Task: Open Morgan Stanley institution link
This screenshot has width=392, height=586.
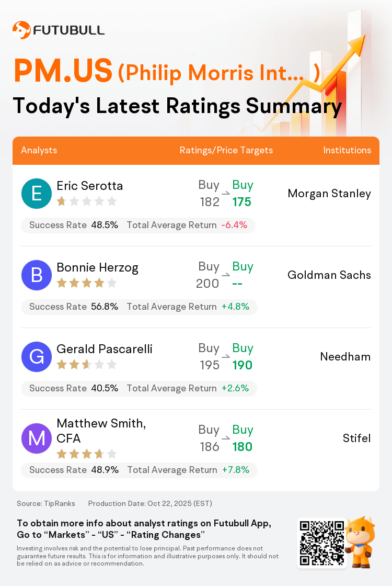Action: [329, 194]
